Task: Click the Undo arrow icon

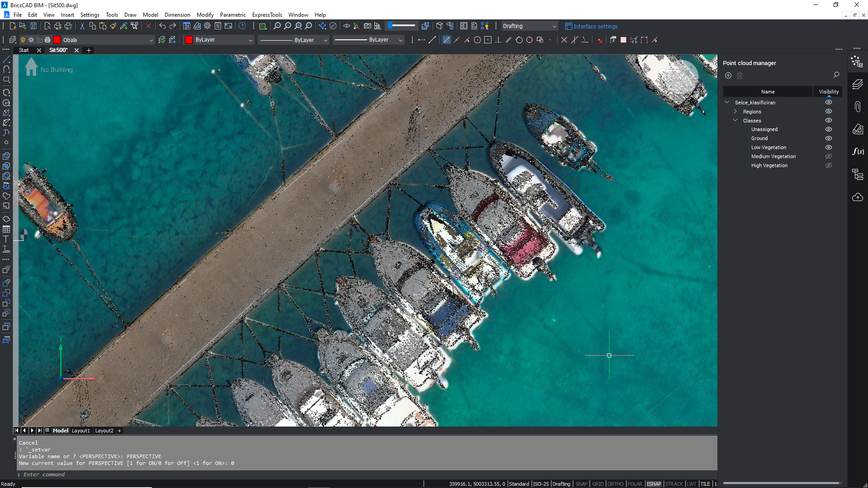Action: (x=162, y=26)
